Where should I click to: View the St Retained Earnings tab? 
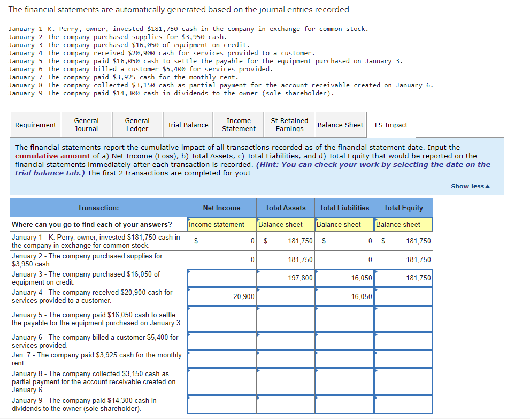[x=289, y=124]
